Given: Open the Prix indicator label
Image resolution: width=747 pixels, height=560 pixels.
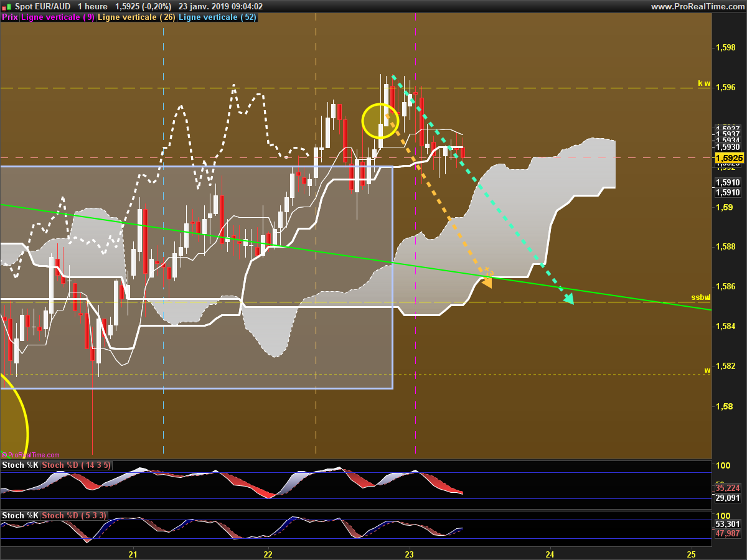Looking at the screenshot, I should tap(9, 17).
